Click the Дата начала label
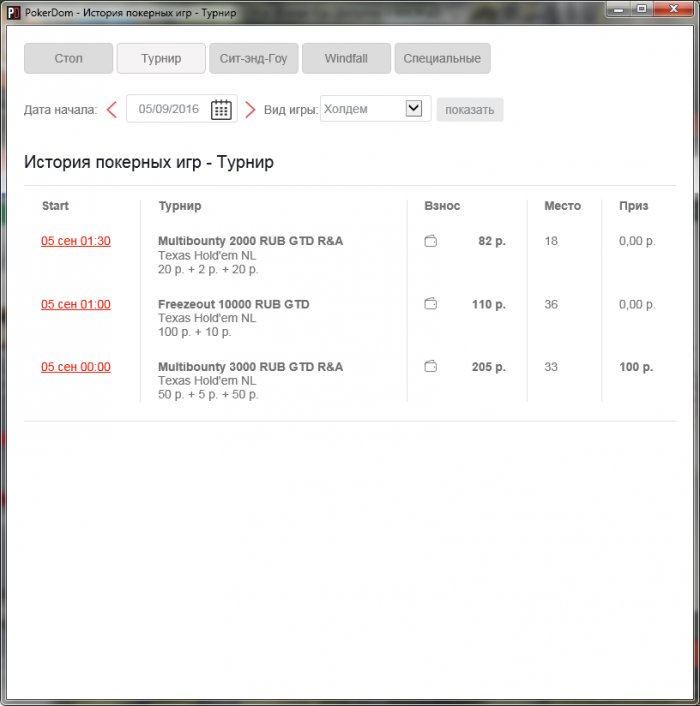The width and height of the screenshot is (700, 706). point(60,110)
